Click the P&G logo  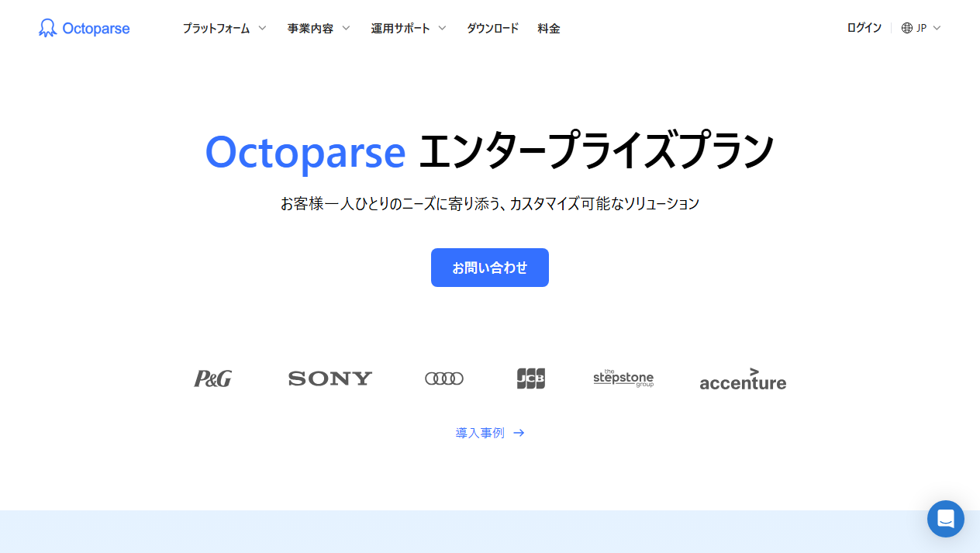[x=213, y=378]
